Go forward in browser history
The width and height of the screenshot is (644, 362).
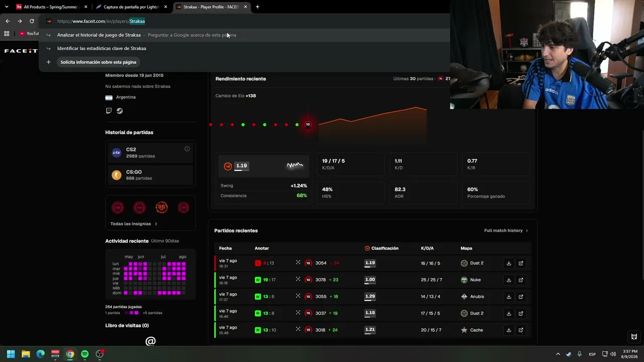click(20, 21)
